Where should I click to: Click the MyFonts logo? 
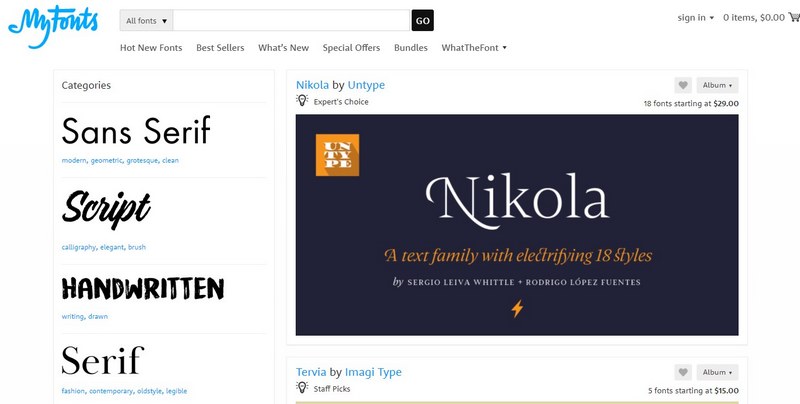coord(53,27)
